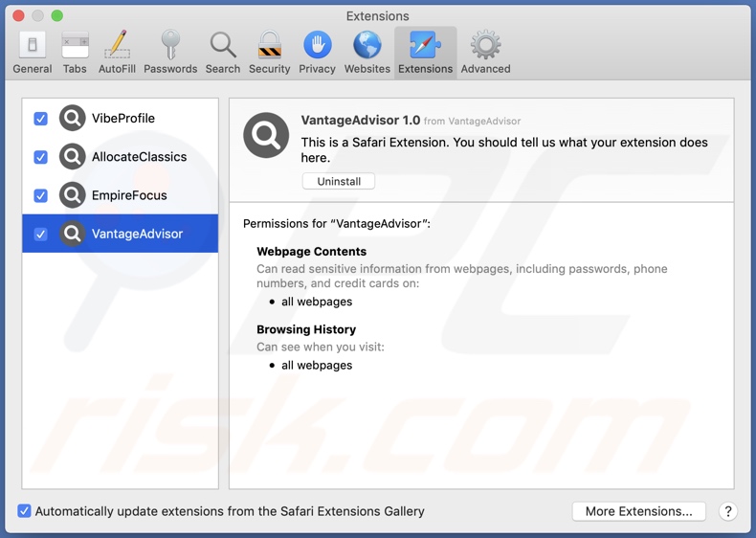Open the General preferences pane icon
This screenshot has width=756, height=538.
click(x=33, y=45)
